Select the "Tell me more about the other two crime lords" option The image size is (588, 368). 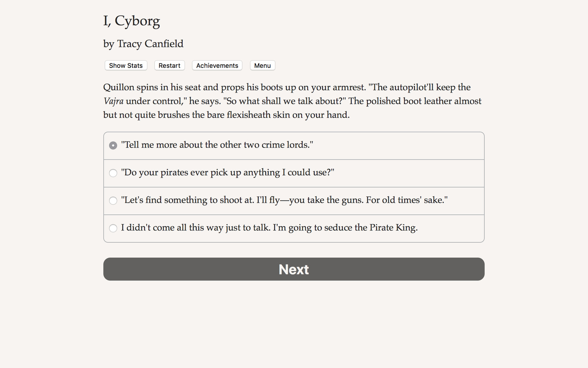click(x=217, y=145)
